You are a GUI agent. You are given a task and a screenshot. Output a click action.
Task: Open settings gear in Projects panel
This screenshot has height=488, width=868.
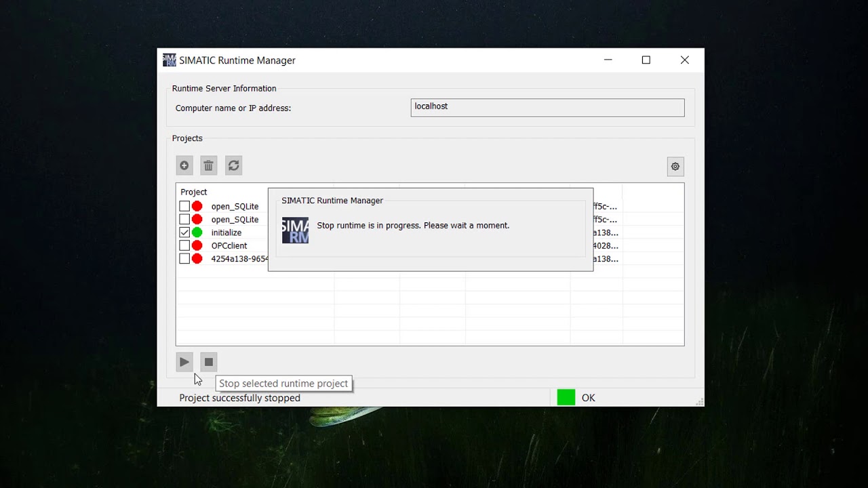point(675,167)
